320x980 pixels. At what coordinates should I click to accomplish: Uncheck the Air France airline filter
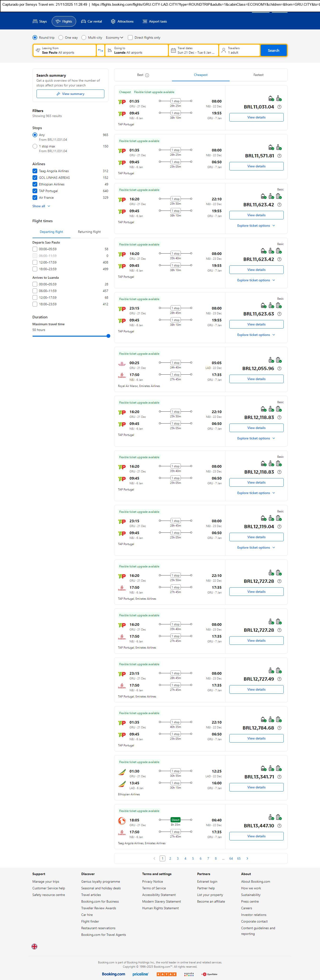point(35,198)
